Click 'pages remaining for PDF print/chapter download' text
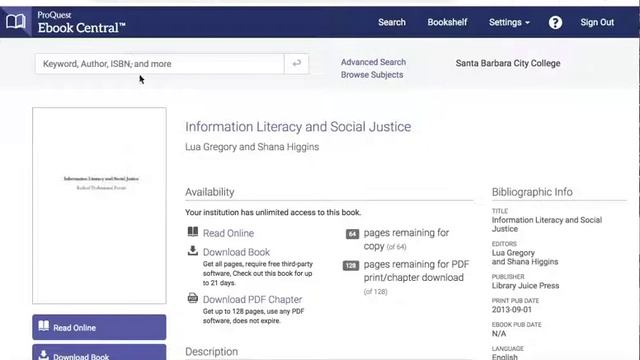 coord(416,271)
